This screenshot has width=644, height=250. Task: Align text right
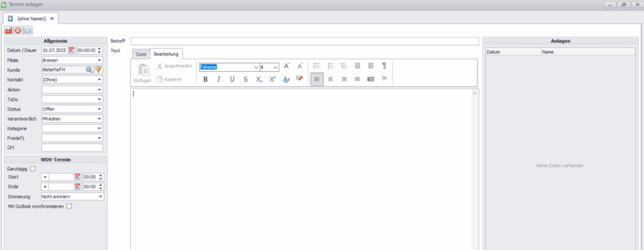coord(344,79)
